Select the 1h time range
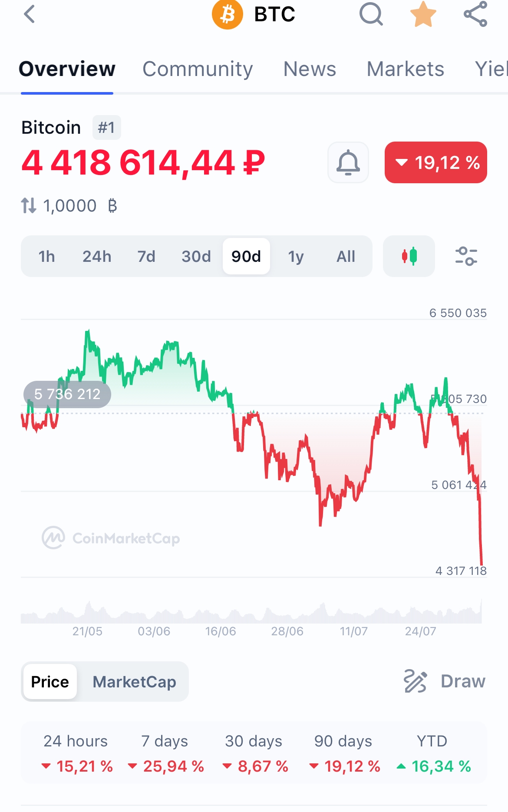This screenshot has height=812, width=508. point(46,256)
